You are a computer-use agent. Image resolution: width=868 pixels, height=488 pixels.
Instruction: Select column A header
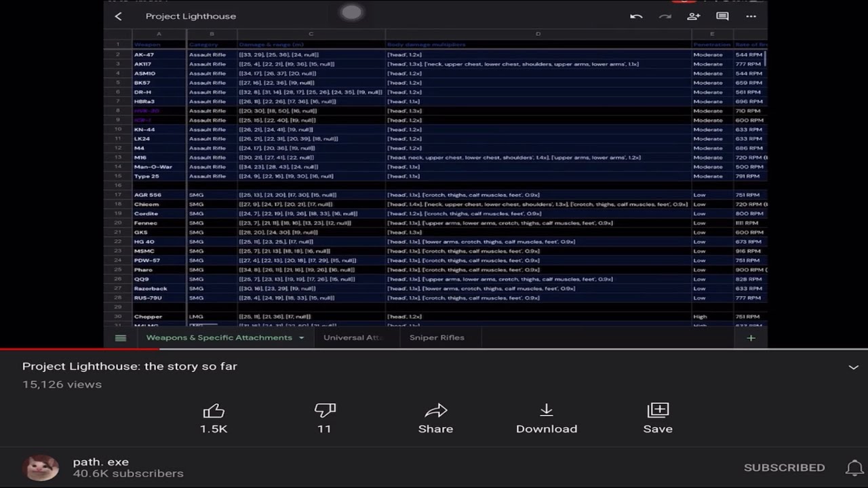[159, 34]
